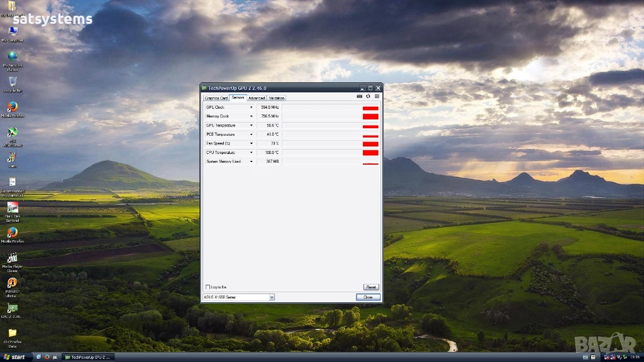
Task: Open the GPU-Z hamburger menu
Action: [x=377, y=97]
